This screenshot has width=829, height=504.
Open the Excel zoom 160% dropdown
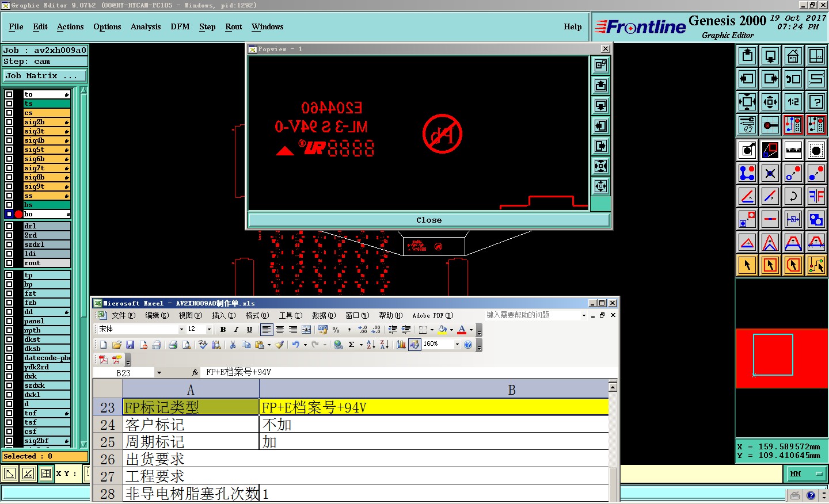pos(458,345)
